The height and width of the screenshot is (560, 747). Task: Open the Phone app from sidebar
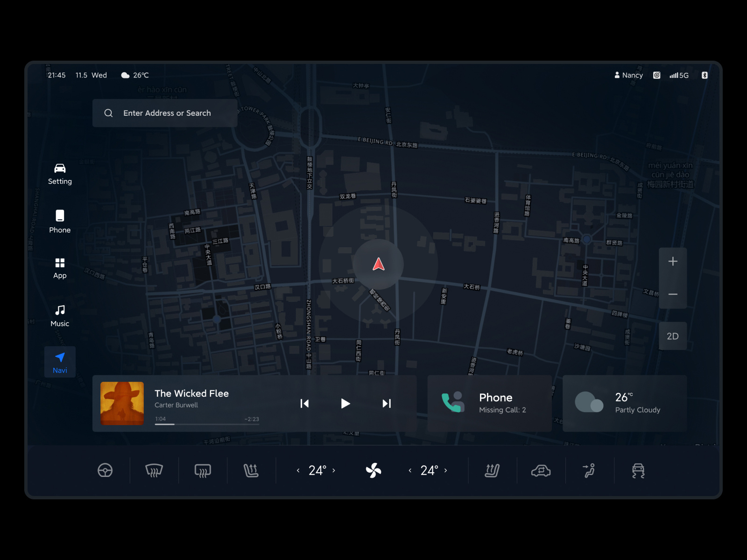(60, 221)
